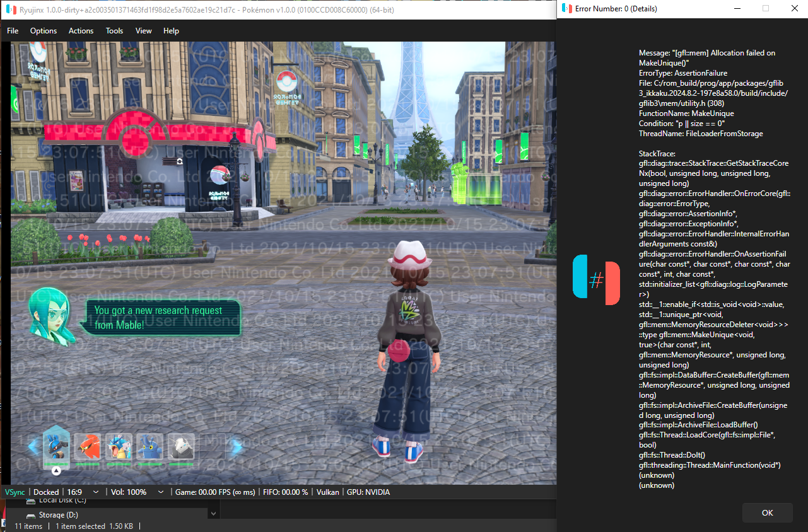The image size is (808, 532).
Task: Switch the Vulkan graphics backend label
Action: pyautogui.click(x=327, y=492)
